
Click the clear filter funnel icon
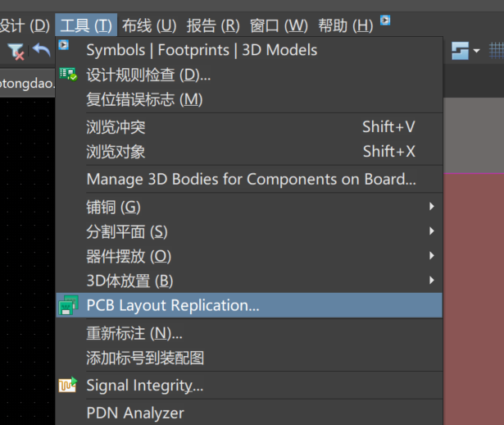coord(16,51)
